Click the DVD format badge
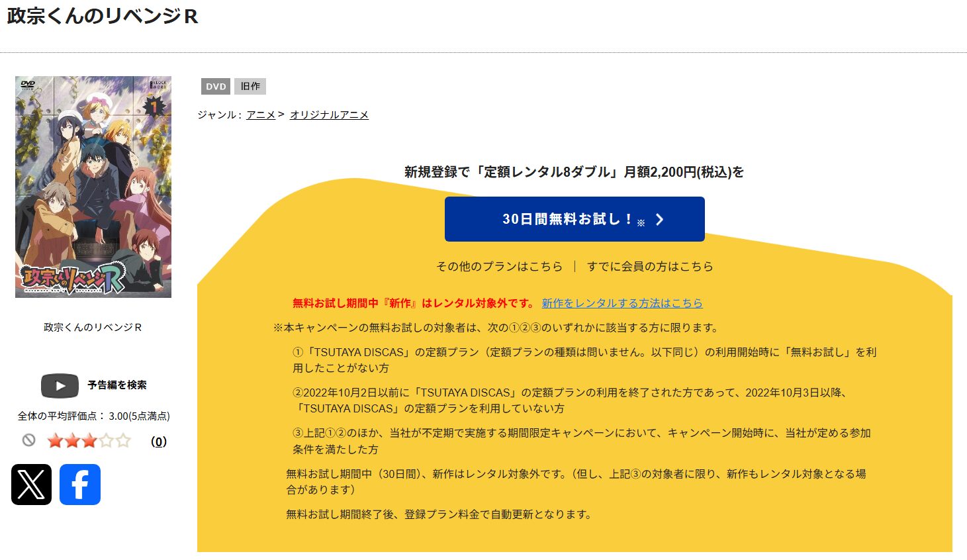This screenshot has height=560, width=967. pos(214,86)
